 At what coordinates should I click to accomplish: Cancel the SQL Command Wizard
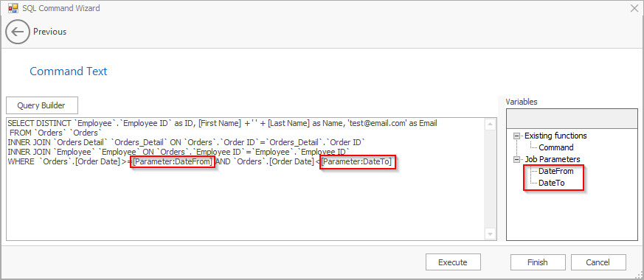pos(598,262)
